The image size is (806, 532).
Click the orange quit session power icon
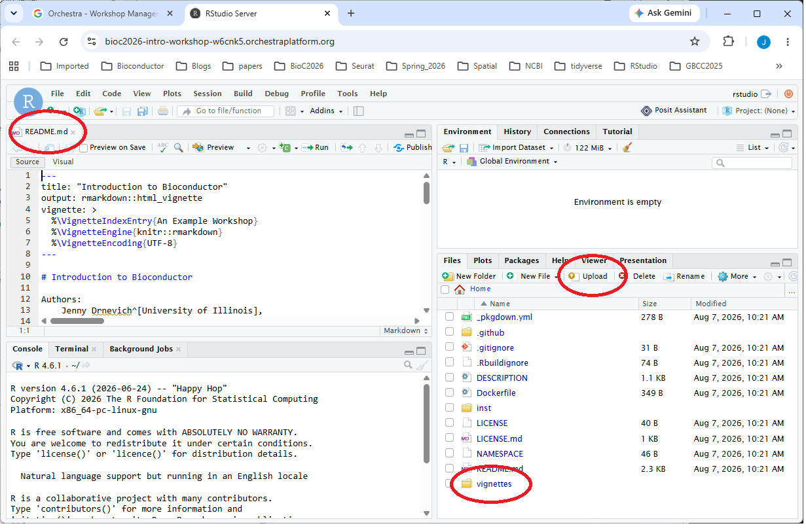pos(788,94)
